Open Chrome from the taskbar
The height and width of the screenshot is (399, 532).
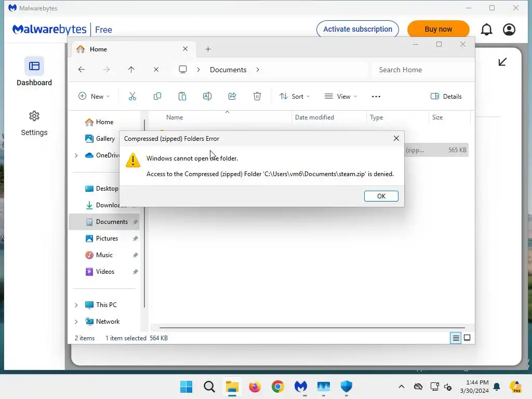click(x=277, y=387)
